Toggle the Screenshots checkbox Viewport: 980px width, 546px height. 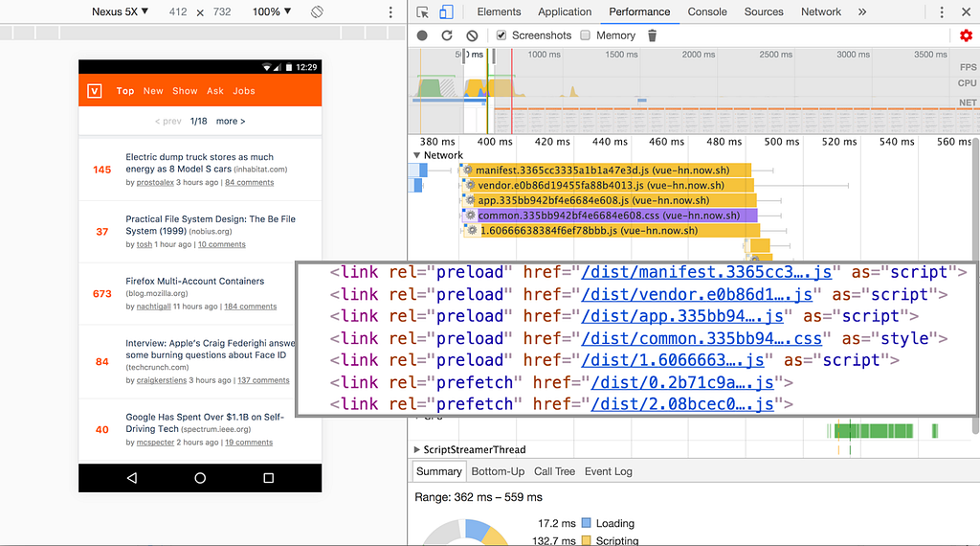(x=501, y=35)
